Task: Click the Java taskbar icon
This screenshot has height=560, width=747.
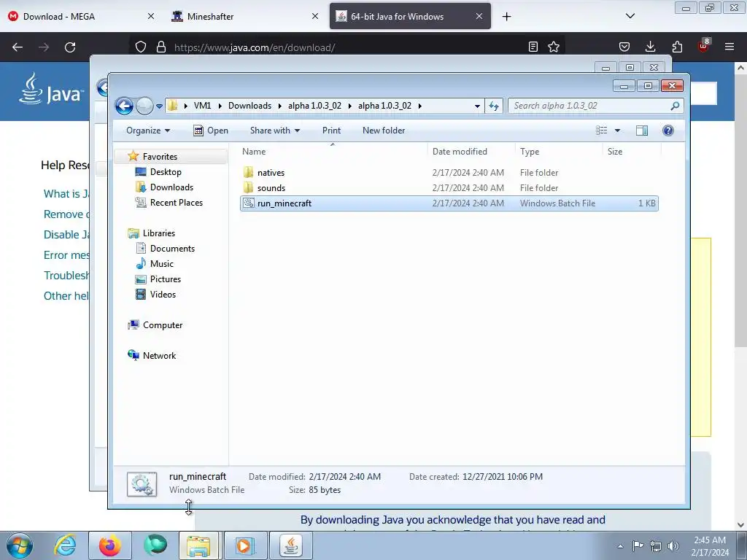Action: (291, 545)
